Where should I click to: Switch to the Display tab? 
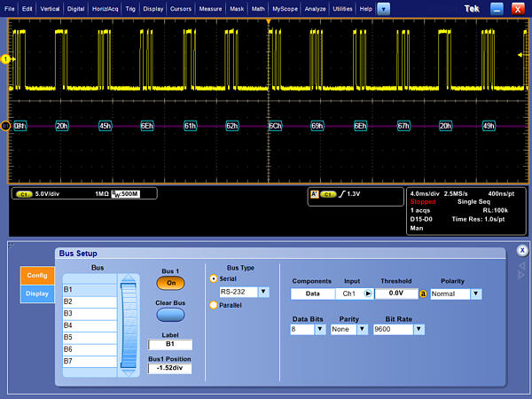point(37,293)
